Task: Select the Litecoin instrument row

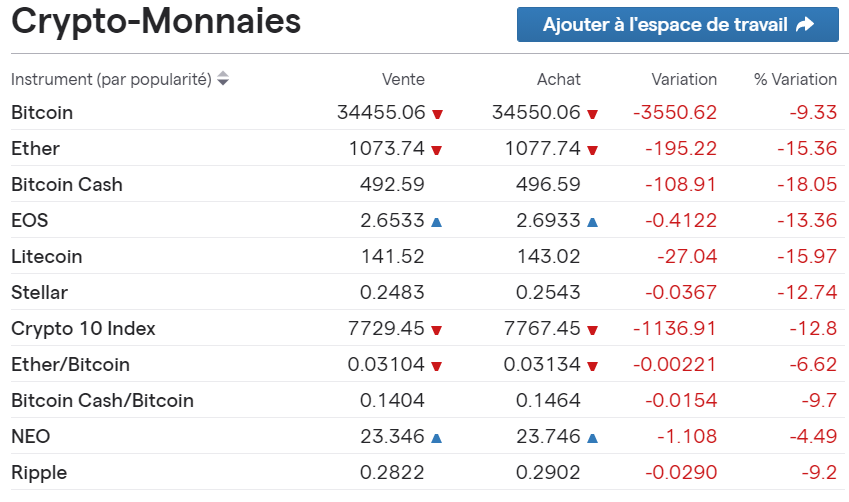Action: (46, 257)
